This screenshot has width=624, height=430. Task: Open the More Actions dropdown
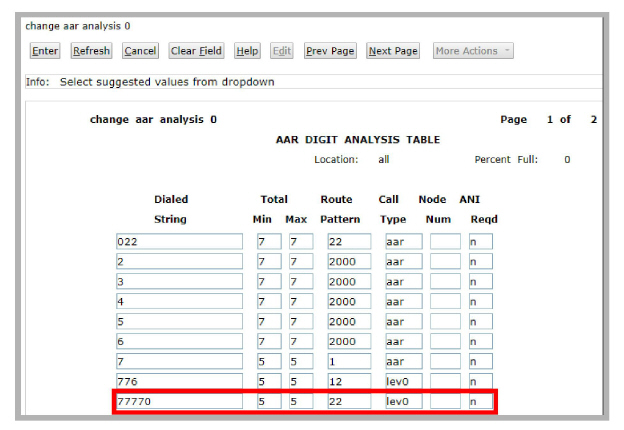473,51
